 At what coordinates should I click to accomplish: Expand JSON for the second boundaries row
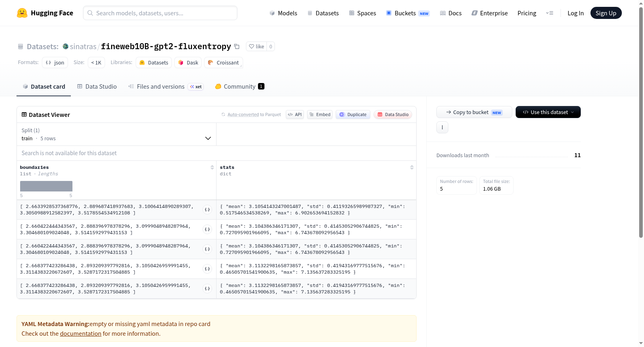coord(207,229)
